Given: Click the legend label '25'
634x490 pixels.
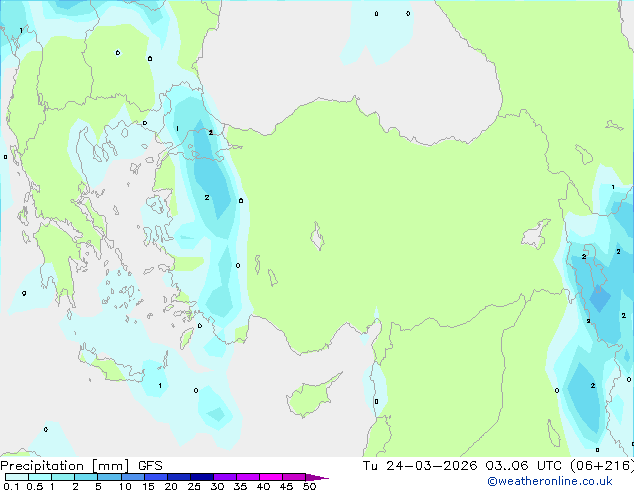Looking at the screenshot, I should [x=194, y=486].
